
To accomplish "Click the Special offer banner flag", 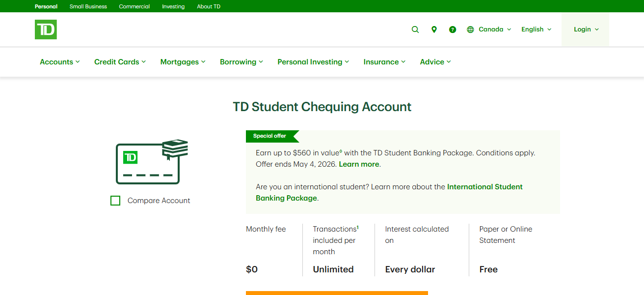I will point(269,136).
